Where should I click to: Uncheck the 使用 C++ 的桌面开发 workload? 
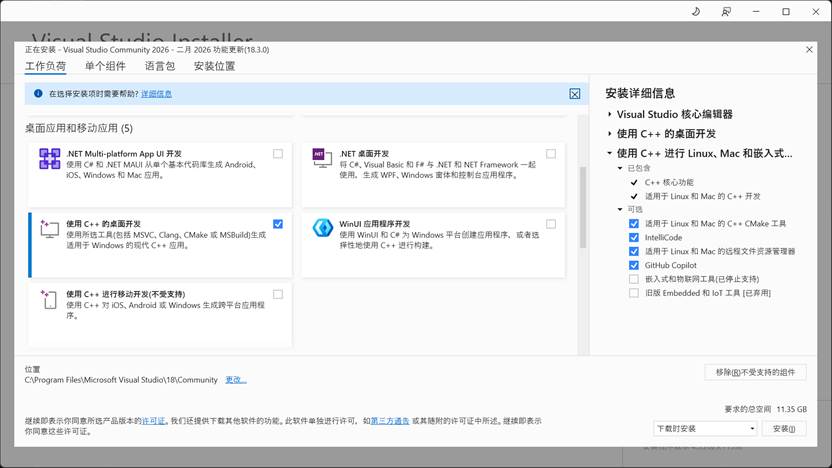(278, 224)
